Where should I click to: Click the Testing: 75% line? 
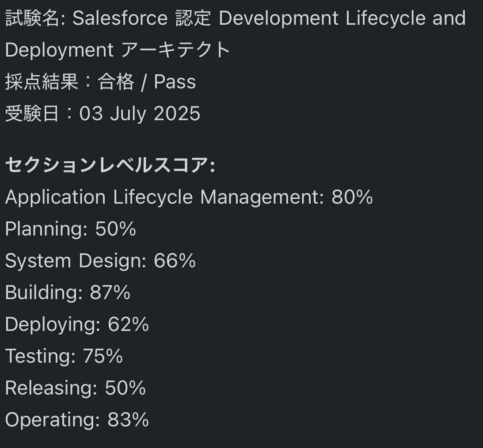[64, 356]
